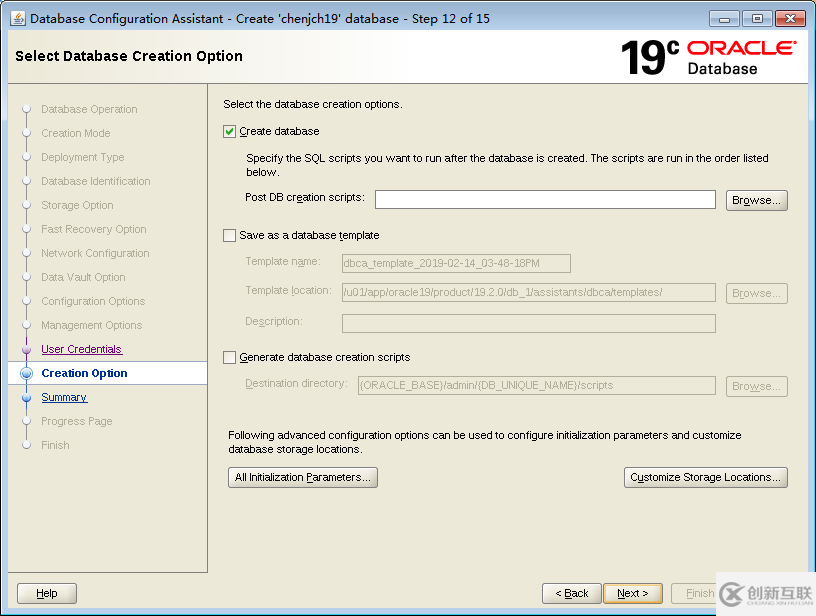
Task: Browse for Template location
Action: pyautogui.click(x=756, y=293)
